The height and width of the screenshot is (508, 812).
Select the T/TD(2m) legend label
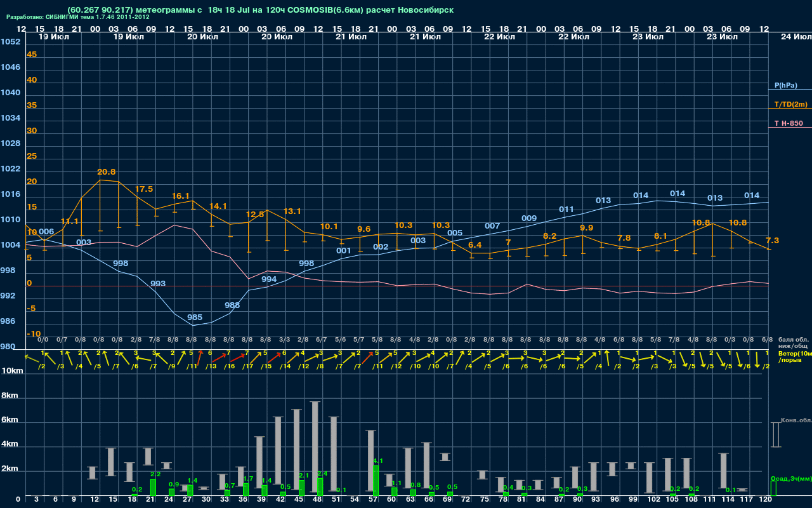(790, 104)
